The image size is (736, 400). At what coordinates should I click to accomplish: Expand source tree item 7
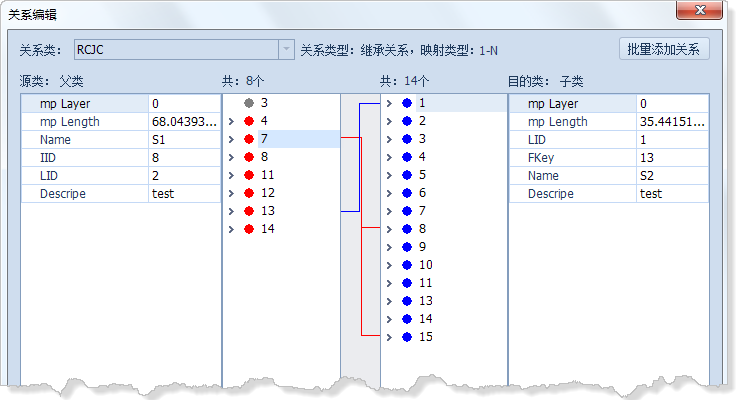(231, 139)
